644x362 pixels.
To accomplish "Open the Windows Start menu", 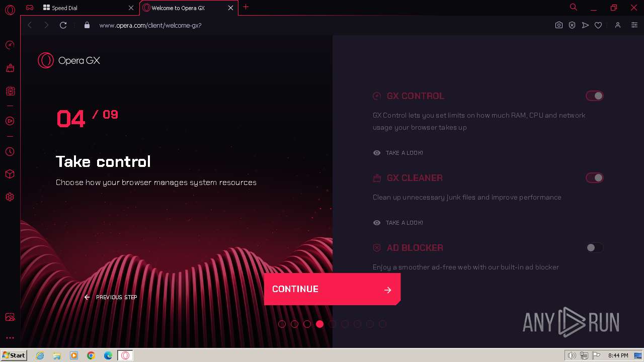I will (14, 355).
